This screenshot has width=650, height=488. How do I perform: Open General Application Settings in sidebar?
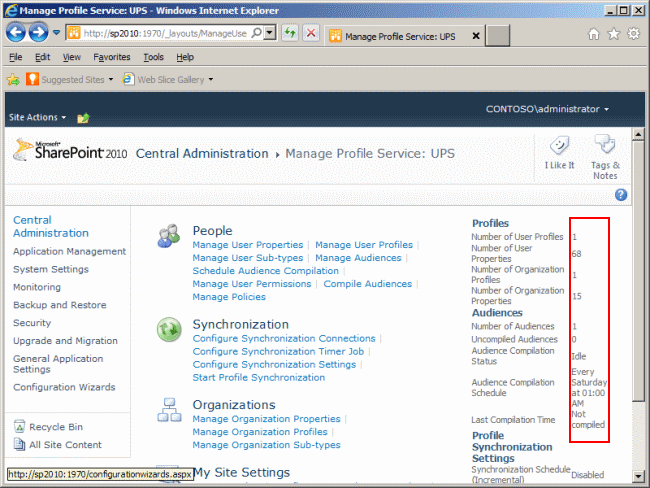tap(58, 364)
